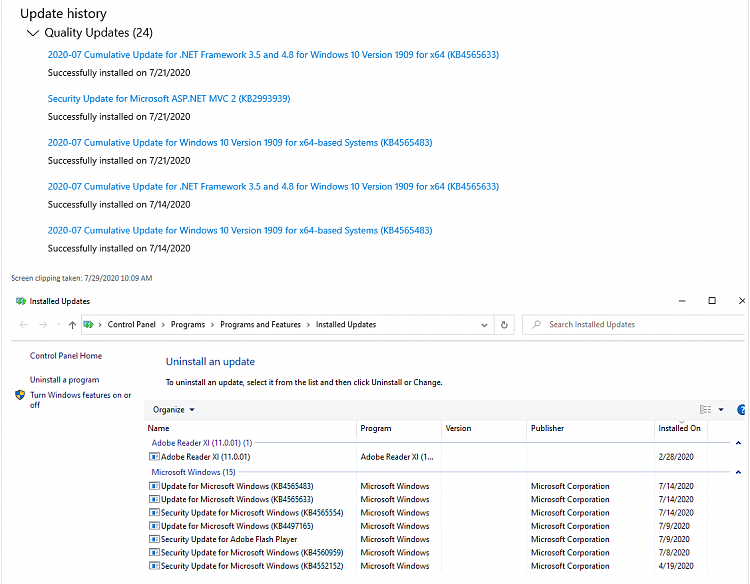Go up one folder level arrow
This screenshot has height=584, width=750.
72,325
